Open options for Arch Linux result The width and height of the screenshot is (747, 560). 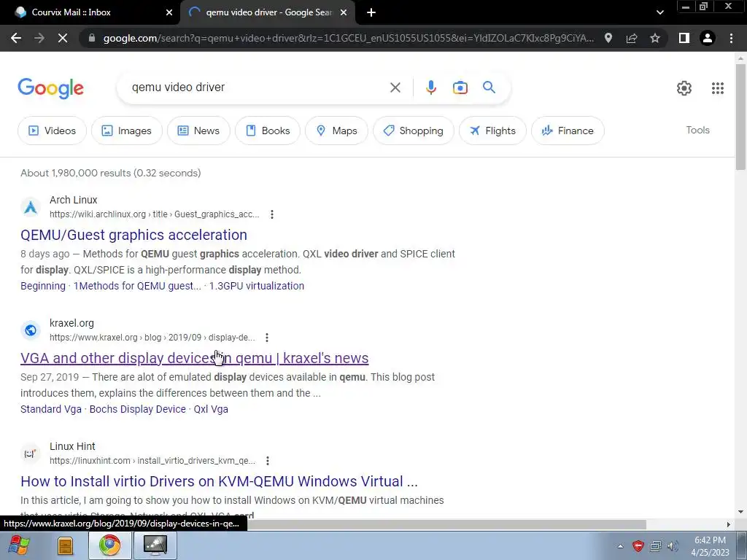click(272, 214)
